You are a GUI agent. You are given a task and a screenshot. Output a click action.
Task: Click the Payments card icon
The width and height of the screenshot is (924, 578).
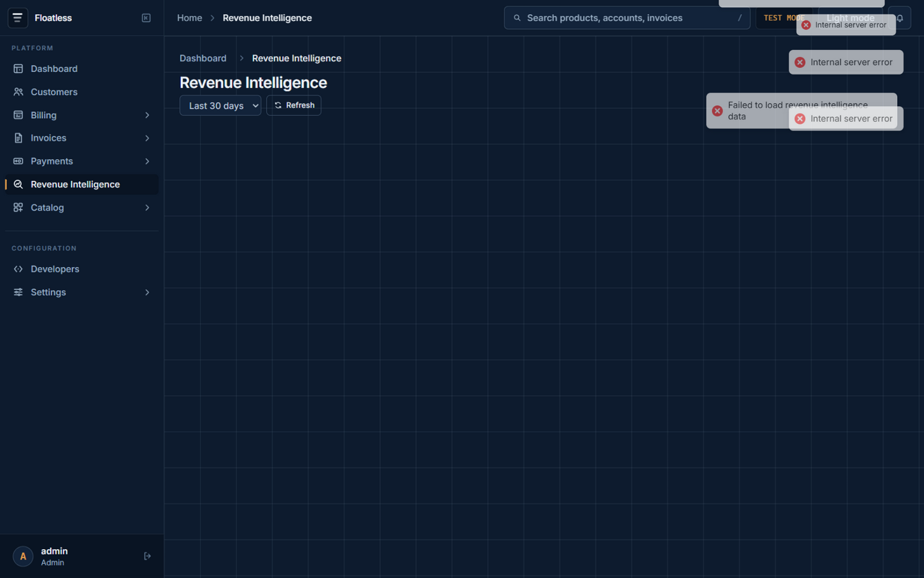point(18,161)
